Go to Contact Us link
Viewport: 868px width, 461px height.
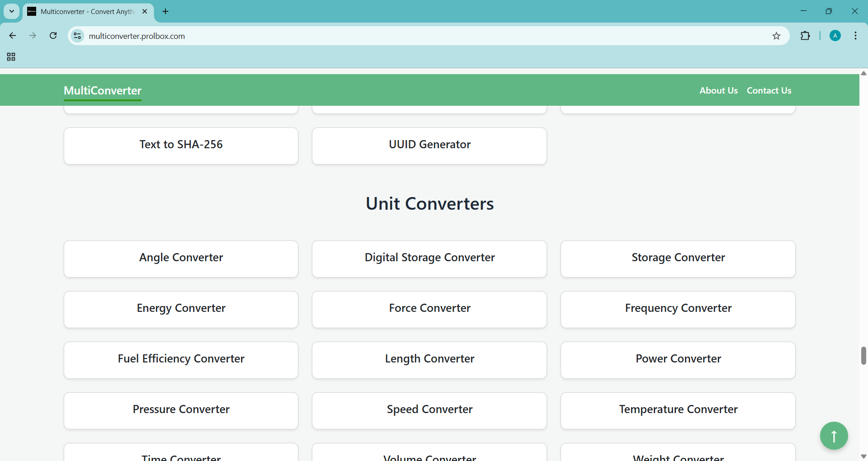point(769,90)
